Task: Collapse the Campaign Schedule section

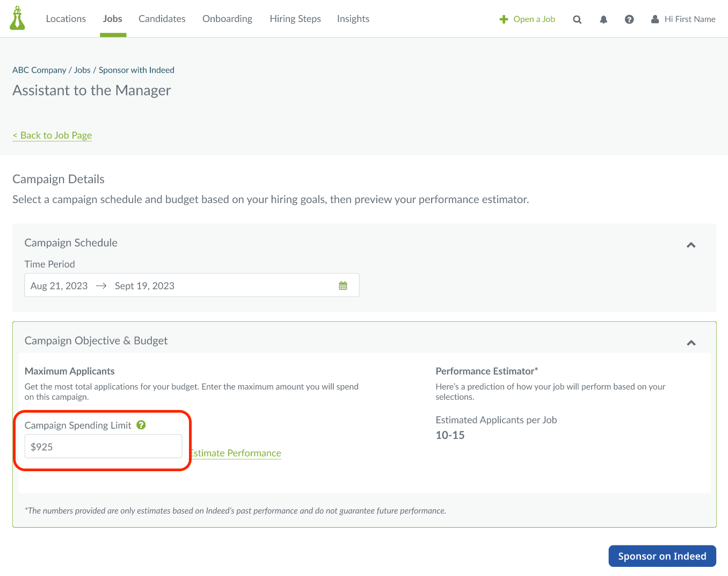Action: (691, 245)
